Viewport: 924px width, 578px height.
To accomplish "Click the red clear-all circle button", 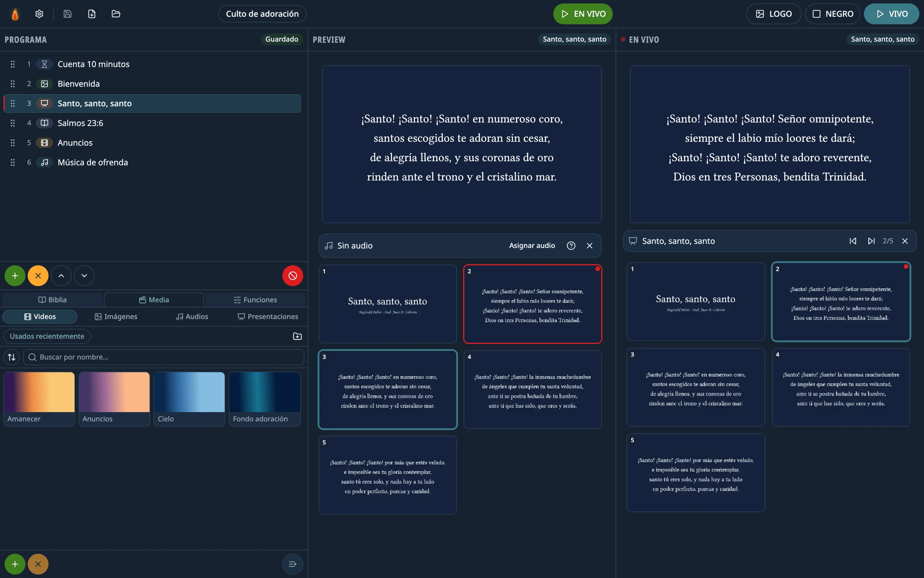I will point(293,276).
